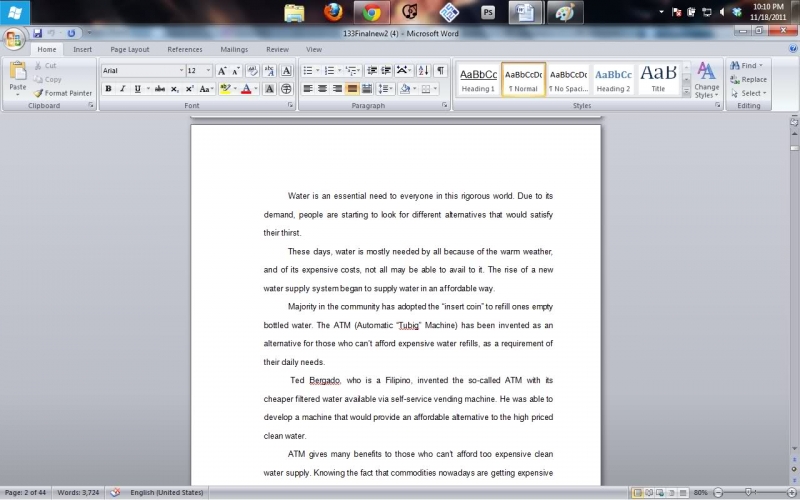This screenshot has height=500, width=800.
Task: Apply the Heading 1 style
Action: [478, 79]
